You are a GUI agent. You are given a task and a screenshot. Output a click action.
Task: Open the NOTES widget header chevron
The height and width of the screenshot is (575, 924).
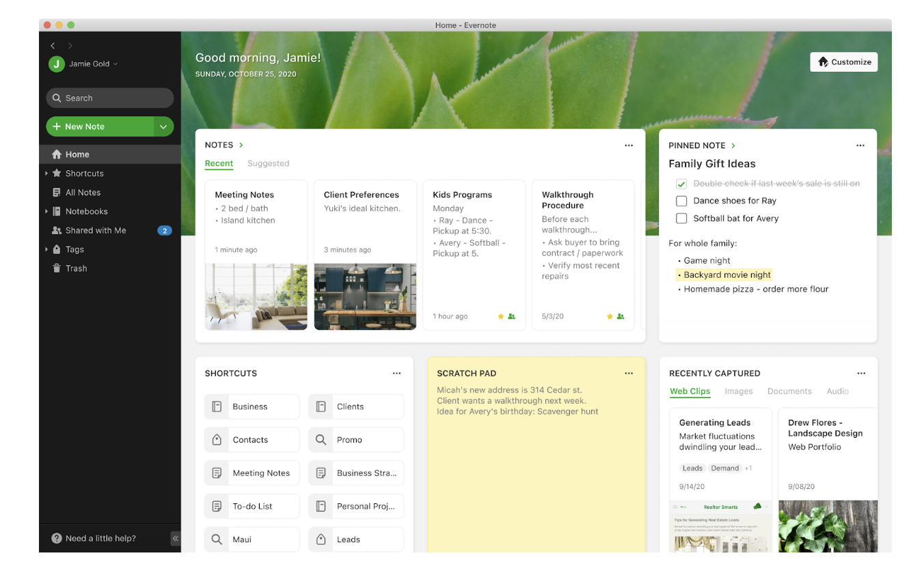241,145
